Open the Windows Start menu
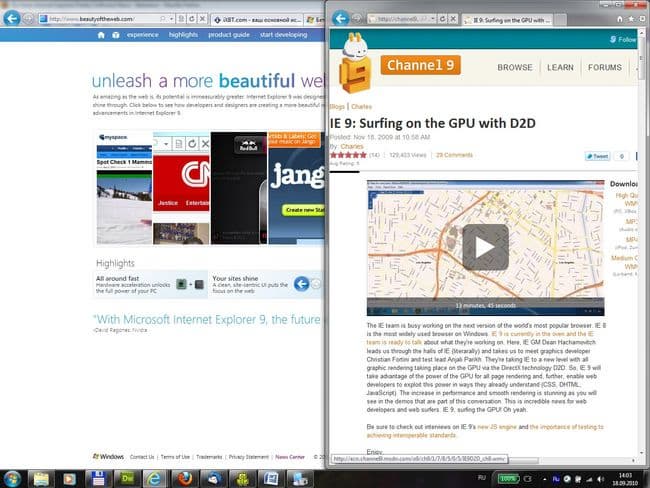 point(12,479)
